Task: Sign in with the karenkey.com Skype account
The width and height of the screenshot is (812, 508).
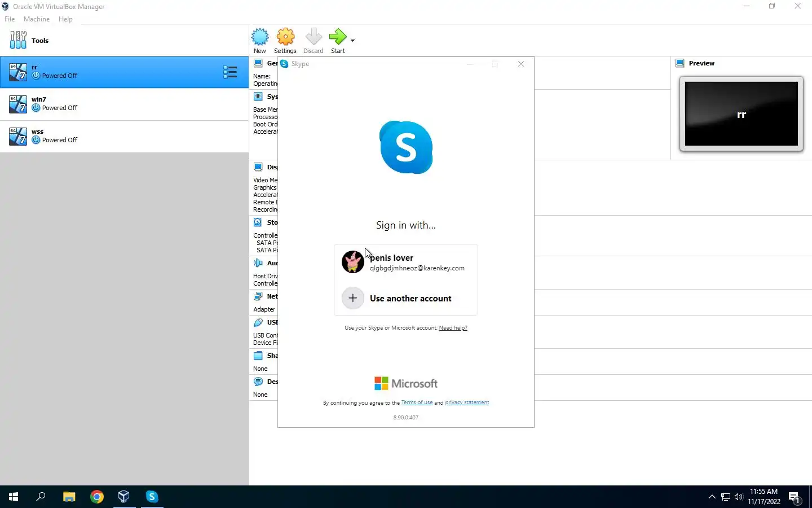Action: point(406,262)
